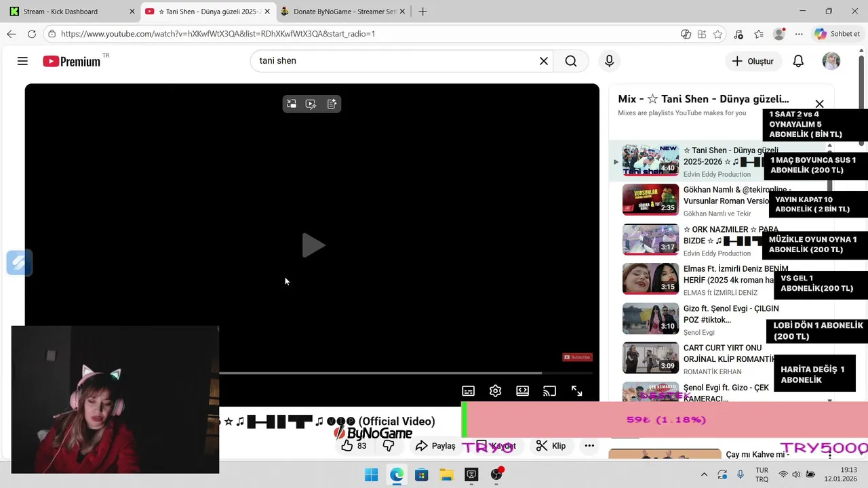Close the Tani Shen YouTube tab
Viewport: 868px width, 488px height.
click(x=267, y=12)
